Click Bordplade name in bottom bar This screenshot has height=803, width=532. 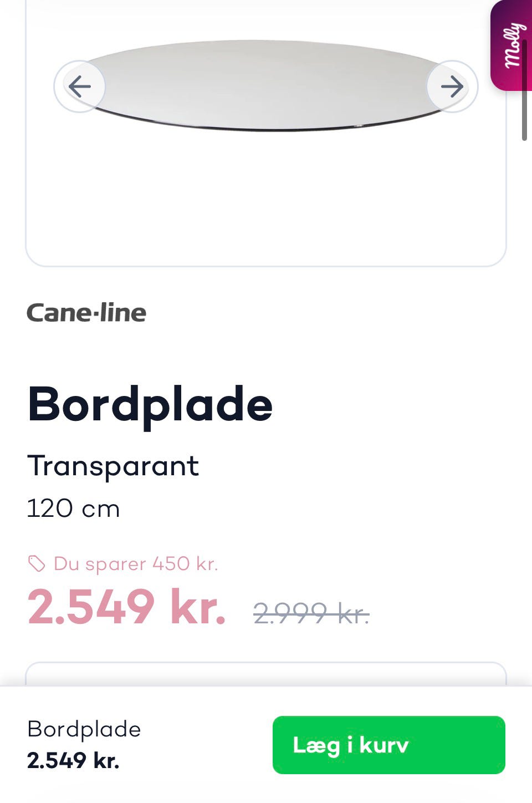point(84,729)
